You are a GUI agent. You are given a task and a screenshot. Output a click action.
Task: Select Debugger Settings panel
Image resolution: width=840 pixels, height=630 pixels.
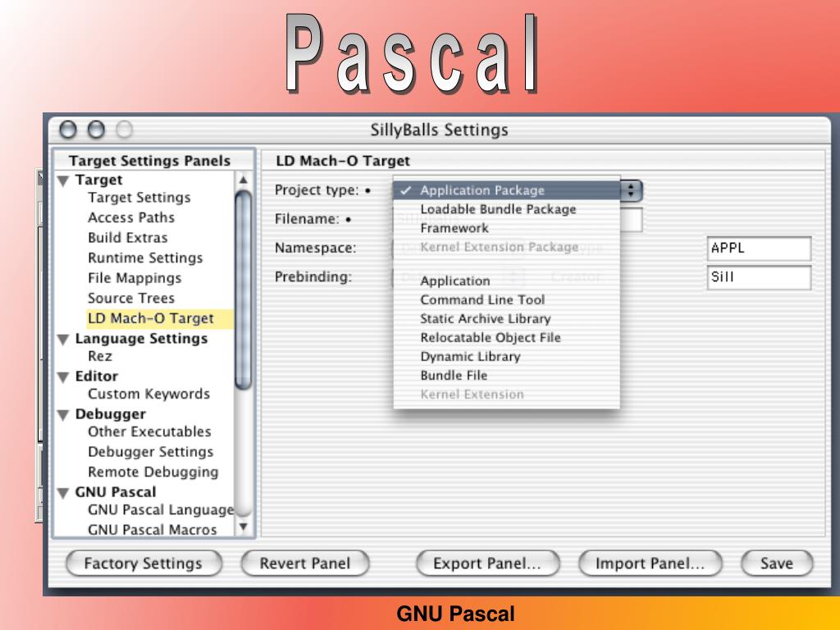(151, 452)
